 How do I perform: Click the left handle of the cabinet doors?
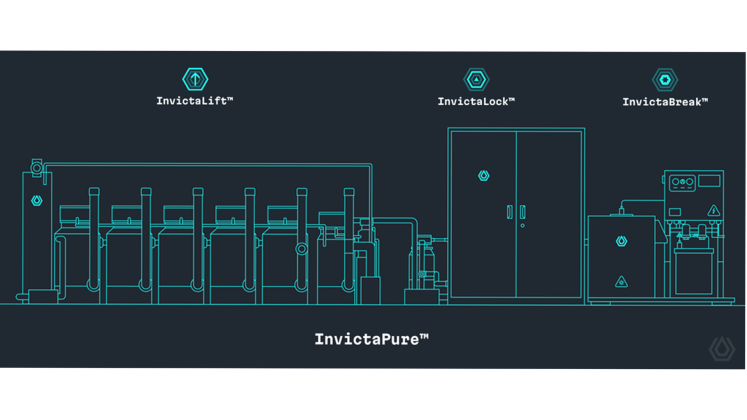coord(509,212)
